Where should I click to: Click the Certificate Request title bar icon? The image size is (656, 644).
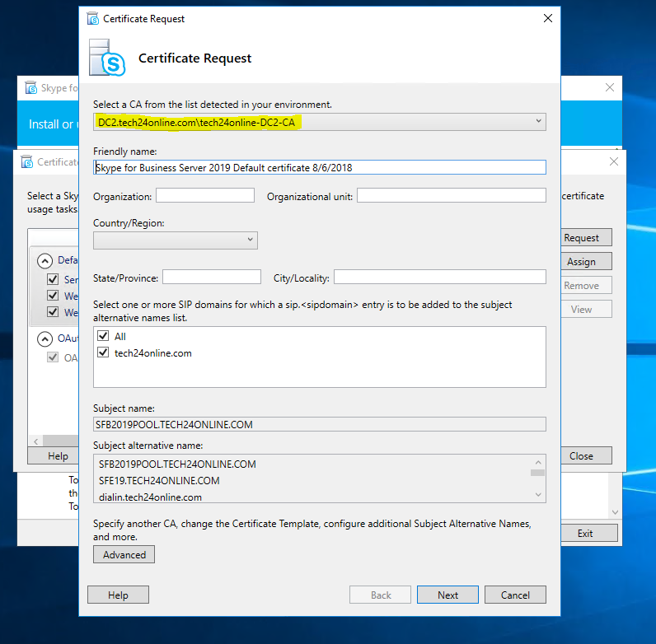tap(91, 18)
